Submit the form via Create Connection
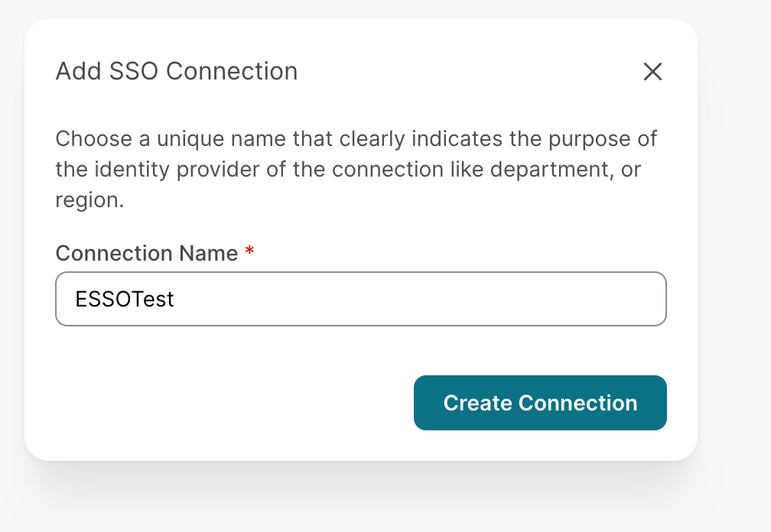Viewport: 771px width, 532px height. click(x=540, y=403)
